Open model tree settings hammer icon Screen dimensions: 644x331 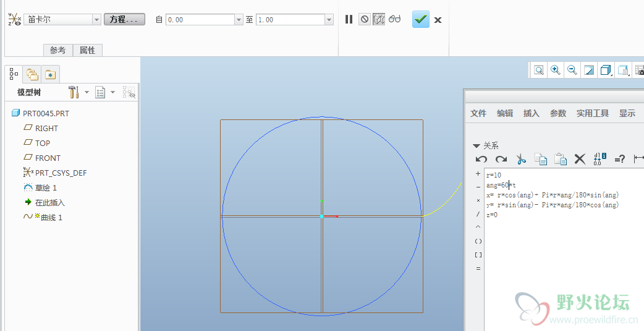[x=74, y=92]
